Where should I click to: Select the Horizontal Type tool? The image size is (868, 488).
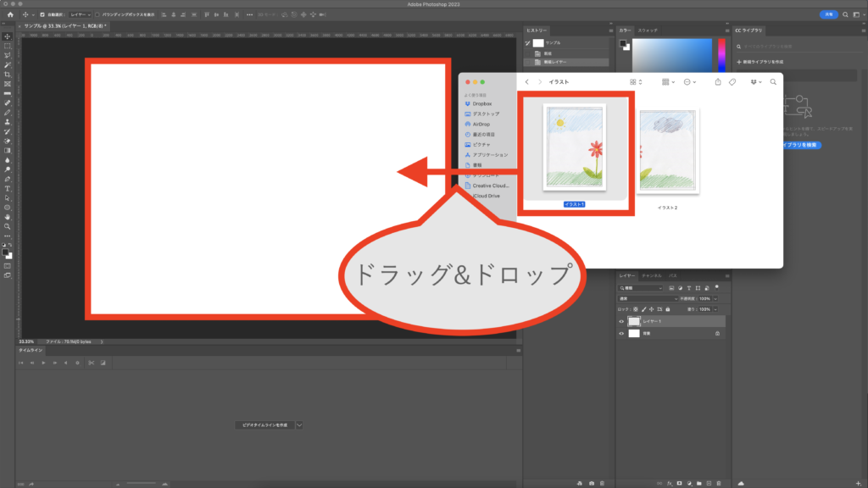pyautogui.click(x=8, y=188)
